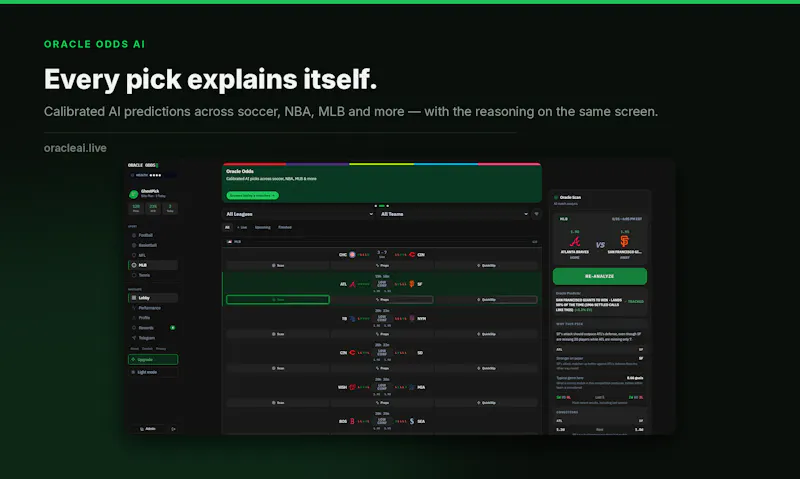
Task: Open the Tennis sport in sidebar
Action: coord(153,275)
